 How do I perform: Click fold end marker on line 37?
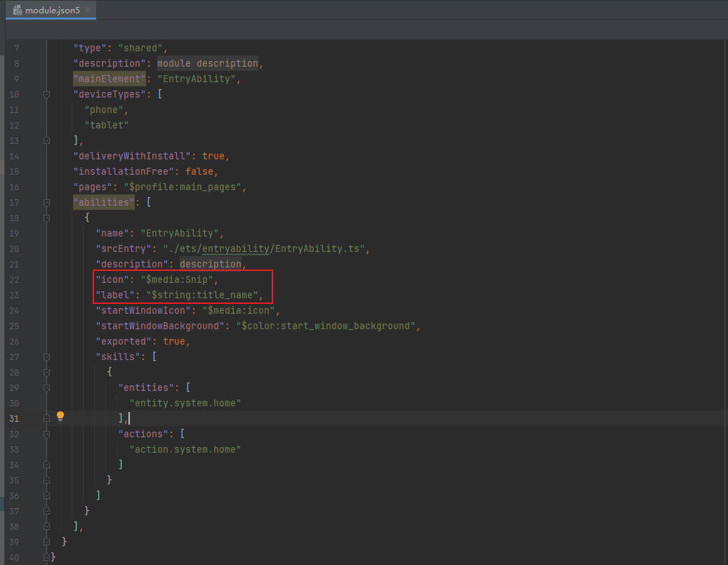[46, 511]
